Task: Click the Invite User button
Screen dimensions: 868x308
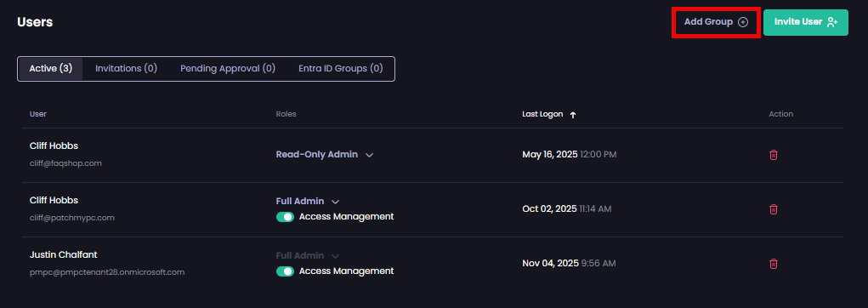Action: point(805,22)
